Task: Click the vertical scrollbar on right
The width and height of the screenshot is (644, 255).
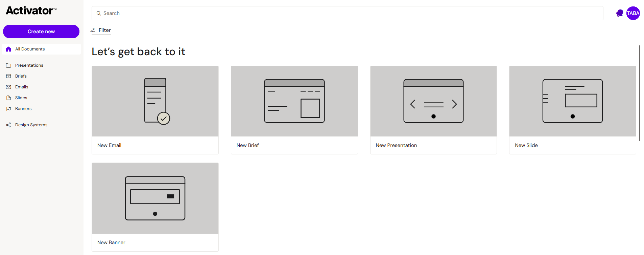Action: [x=639, y=93]
